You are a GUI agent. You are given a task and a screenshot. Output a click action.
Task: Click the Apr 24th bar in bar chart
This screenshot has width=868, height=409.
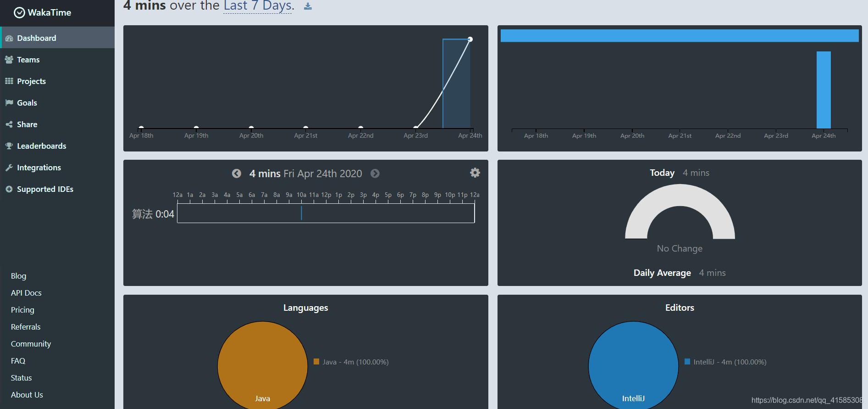coord(824,90)
